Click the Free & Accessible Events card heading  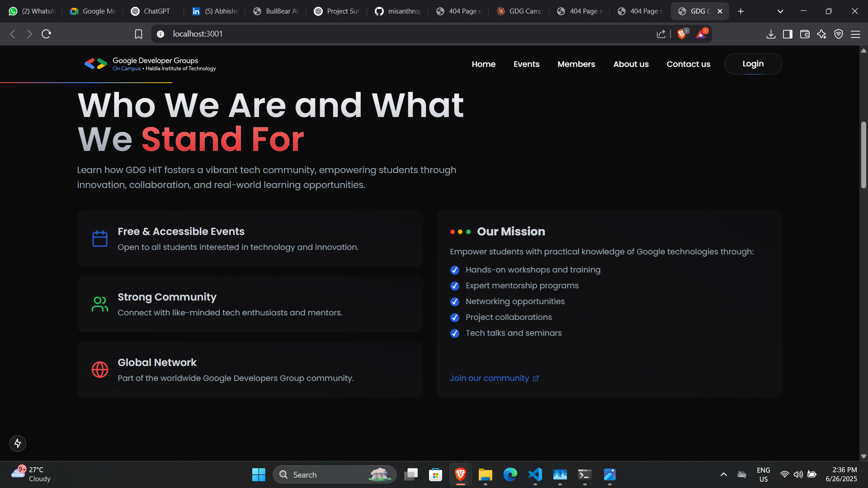click(x=181, y=232)
